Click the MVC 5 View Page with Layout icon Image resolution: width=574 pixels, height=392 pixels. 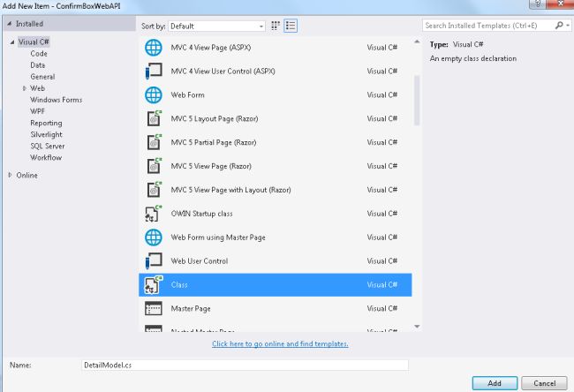[155, 190]
